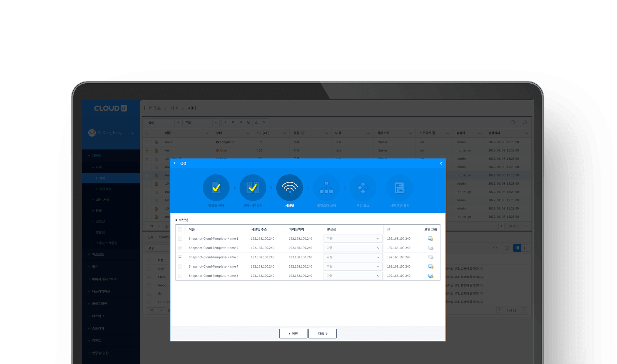Click security group icon for Template-Name 4
The image size is (617, 364).
431,266
